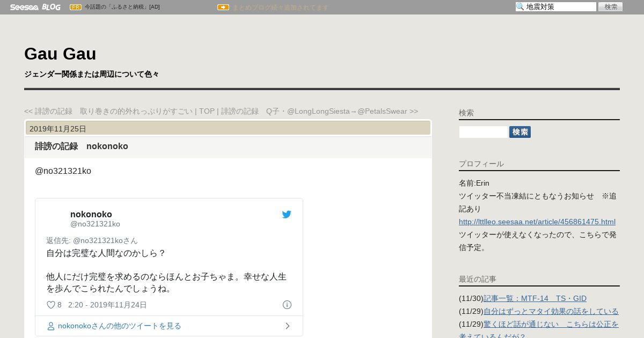Click the blog subtitle ジェンダー関係または周辺について色々
The height and width of the screenshot is (338, 644).
(x=92, y=74)
